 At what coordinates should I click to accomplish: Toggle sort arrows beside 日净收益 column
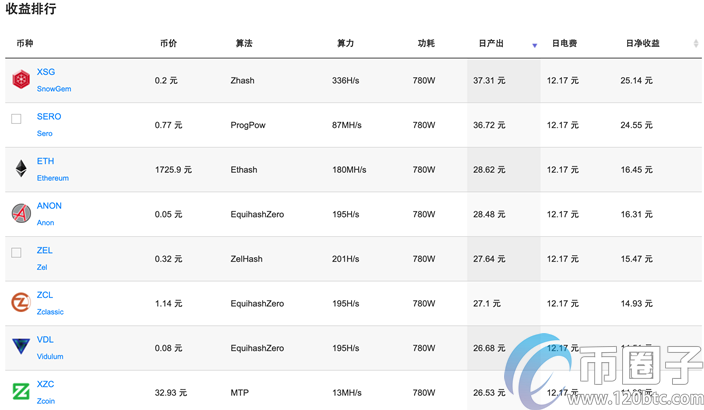click(x=696, y=44)
